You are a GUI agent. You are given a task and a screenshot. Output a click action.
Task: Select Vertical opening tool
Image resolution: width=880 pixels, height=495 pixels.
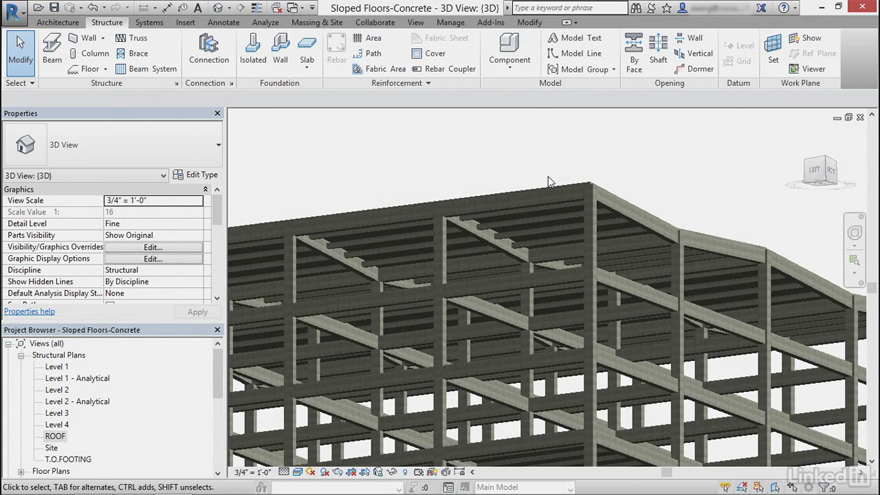point(694,53)
